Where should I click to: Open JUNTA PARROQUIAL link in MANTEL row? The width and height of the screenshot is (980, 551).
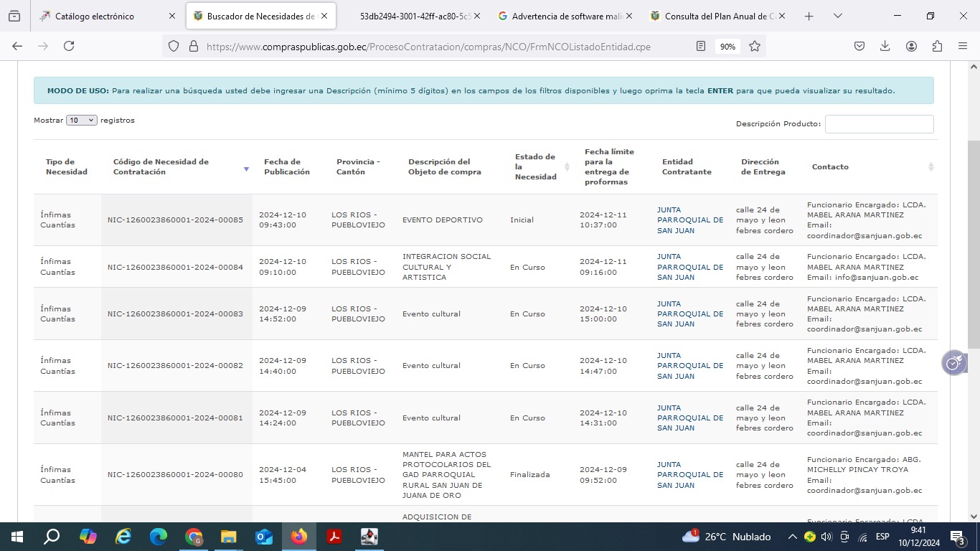(x=689, y=474)
